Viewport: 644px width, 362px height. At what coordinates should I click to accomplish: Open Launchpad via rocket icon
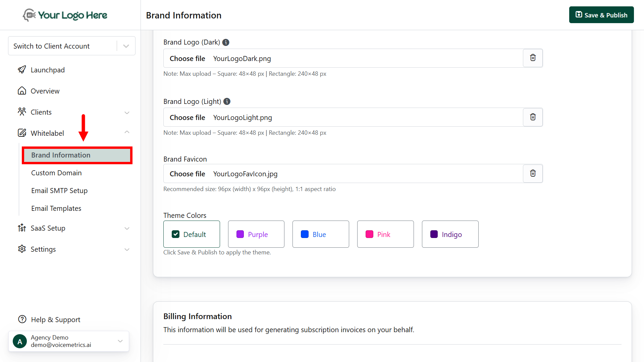[22, 70]
